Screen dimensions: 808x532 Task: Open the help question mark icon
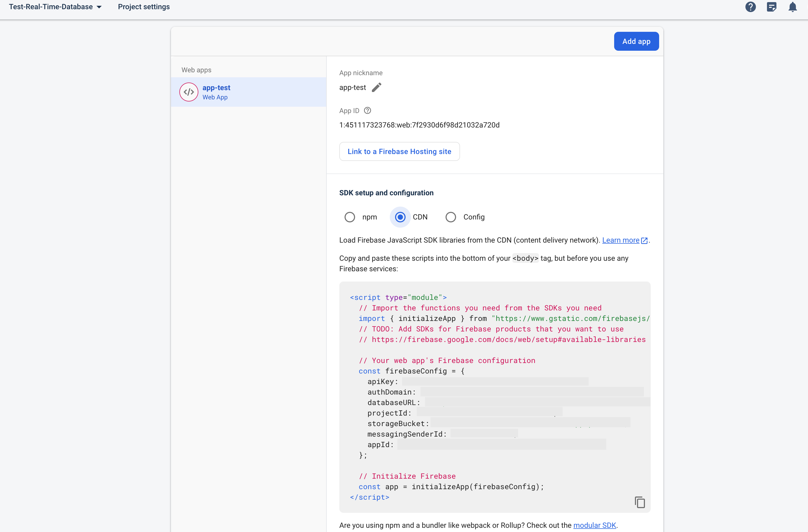(x=750, y=7)
